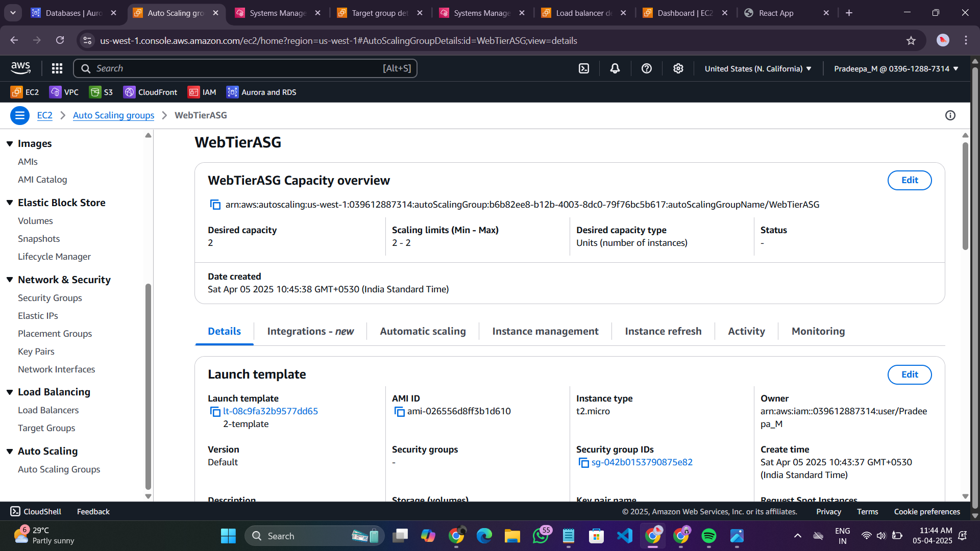Collapse the Load Balancing section

tap(10, 392)
